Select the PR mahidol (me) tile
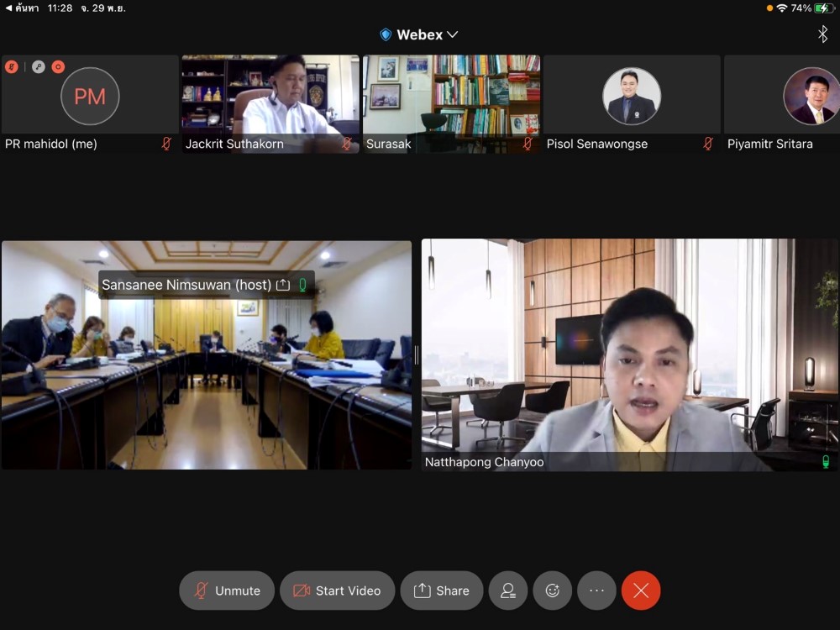 point(90,102)
